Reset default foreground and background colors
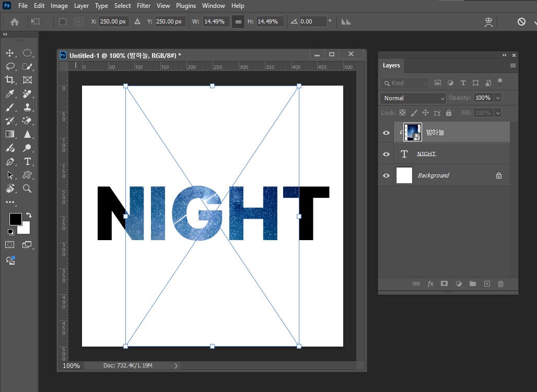 [x=10, y=232]
